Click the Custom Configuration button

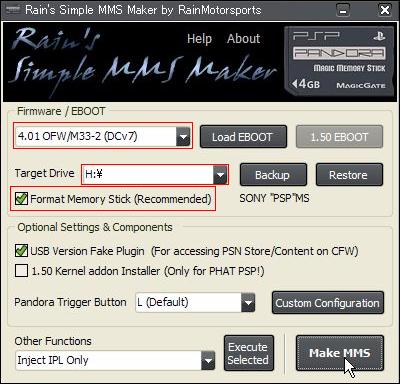click(x=328, y=303)
